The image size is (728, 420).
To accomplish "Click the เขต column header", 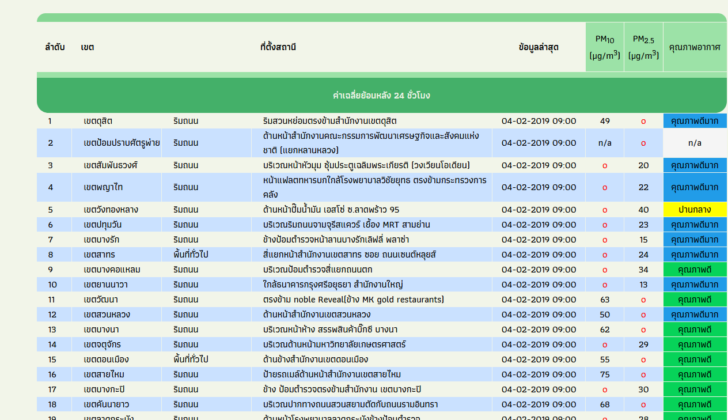I will coord(87,47).
